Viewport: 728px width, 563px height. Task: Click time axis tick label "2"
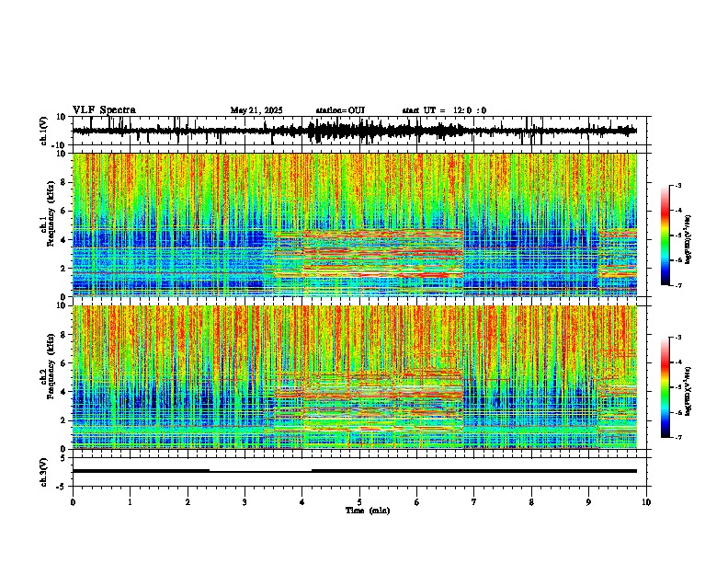(x=188, y=502)
